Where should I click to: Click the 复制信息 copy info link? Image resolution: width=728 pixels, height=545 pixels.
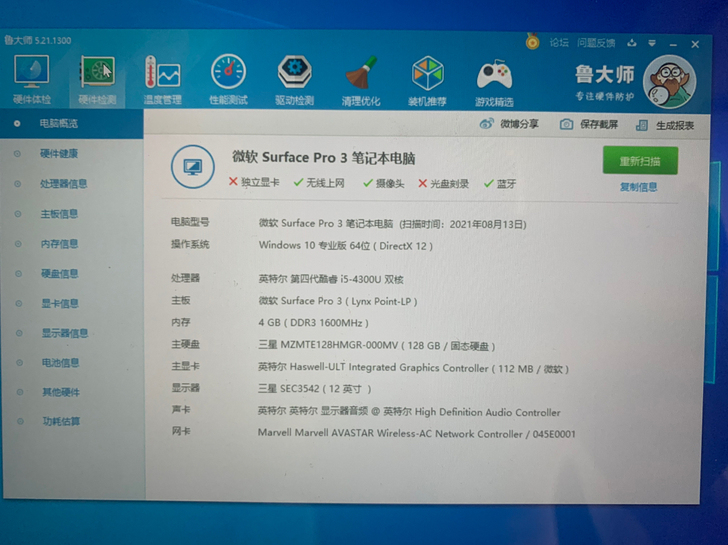click(x=638, y=187)
